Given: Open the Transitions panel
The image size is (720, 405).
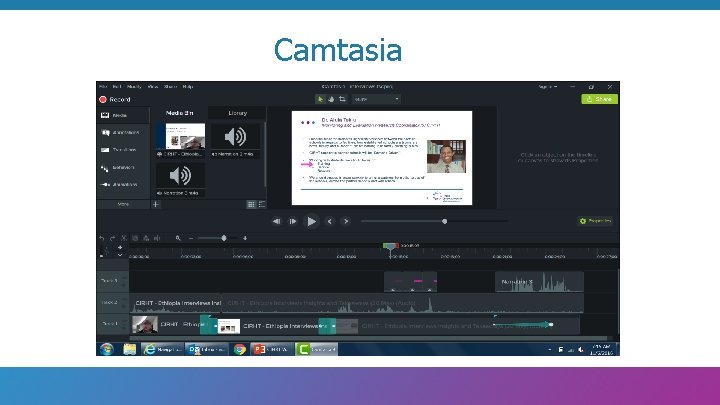Looking at the screenshot, I should [x=123, y=150].
